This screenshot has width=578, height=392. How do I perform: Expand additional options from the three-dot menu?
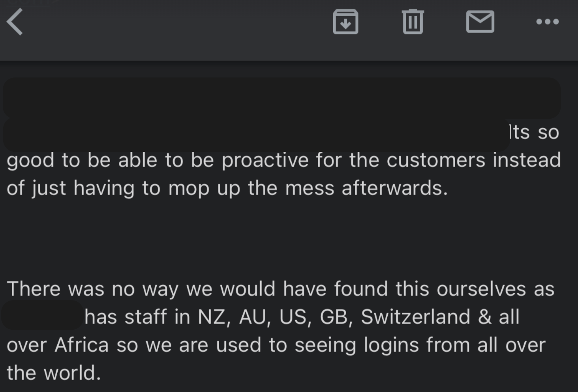coord(547,22)
